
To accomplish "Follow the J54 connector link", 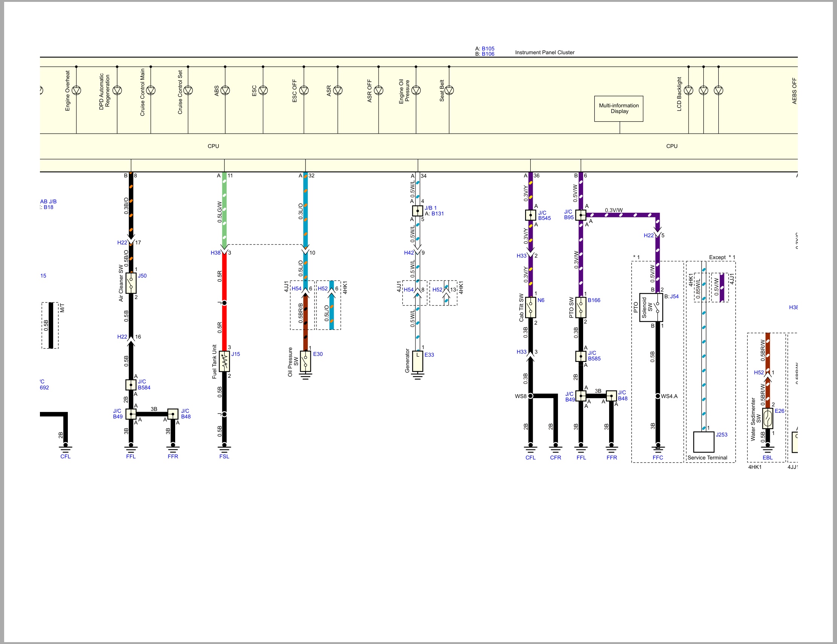I will coord(674,296).
